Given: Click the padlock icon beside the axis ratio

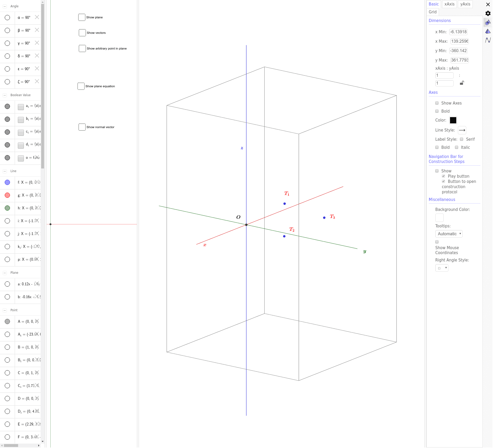Looking at the screenshot, I should [462, 83].
